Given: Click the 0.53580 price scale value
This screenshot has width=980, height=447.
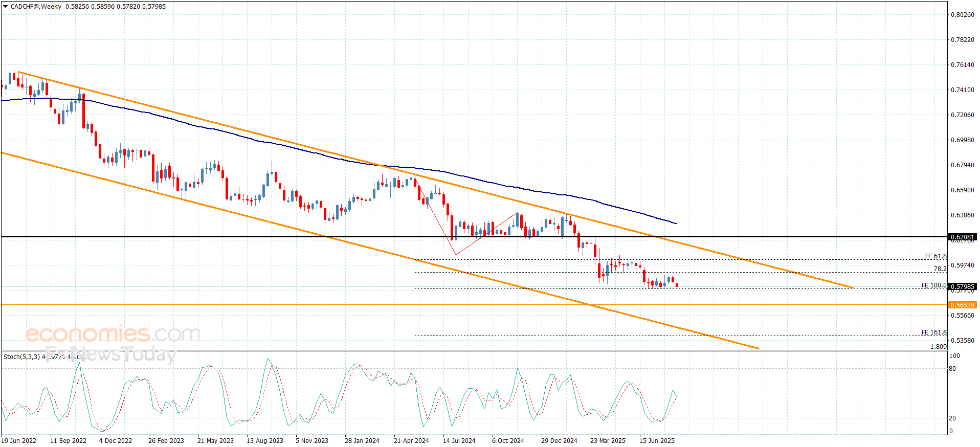Looking at the screenshot, I should [962, 341].
